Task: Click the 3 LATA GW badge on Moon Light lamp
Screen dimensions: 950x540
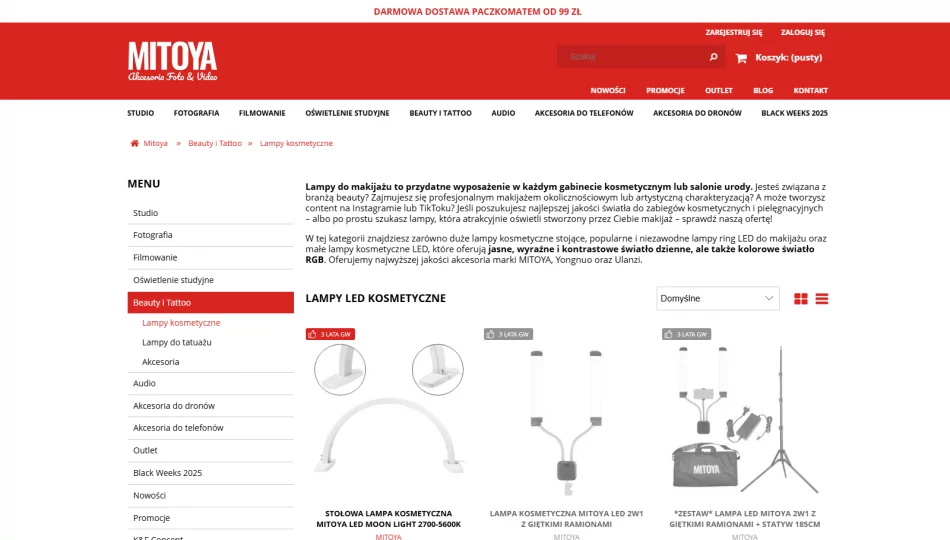Action: pos(330,334)
